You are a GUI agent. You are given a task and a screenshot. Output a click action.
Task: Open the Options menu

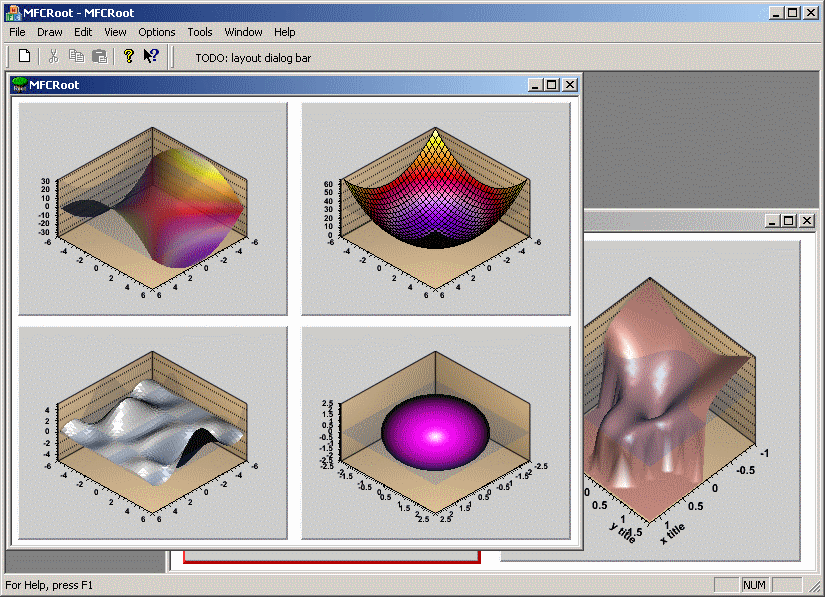(x=157, y=32)
